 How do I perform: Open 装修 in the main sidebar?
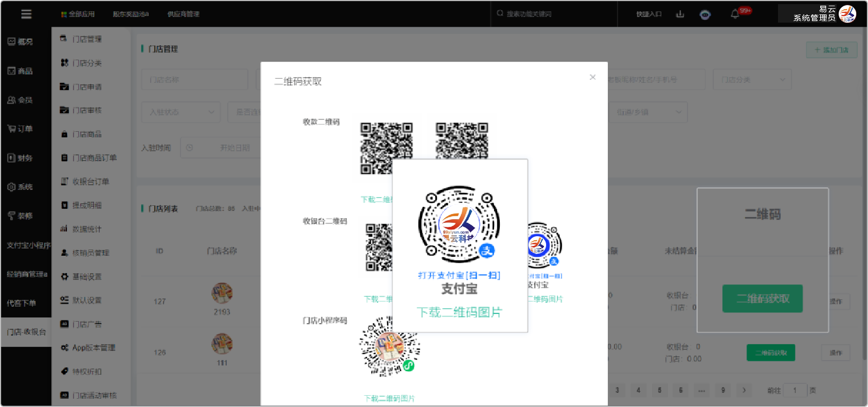(x=20, y=216)
